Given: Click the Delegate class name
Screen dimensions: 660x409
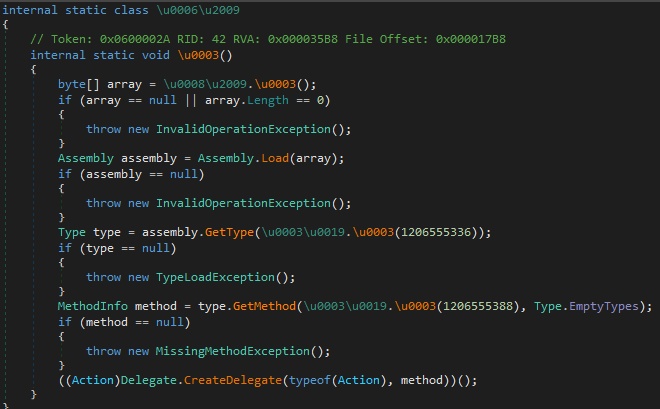Looking at the screenshot, I should [x=149, y=380].
